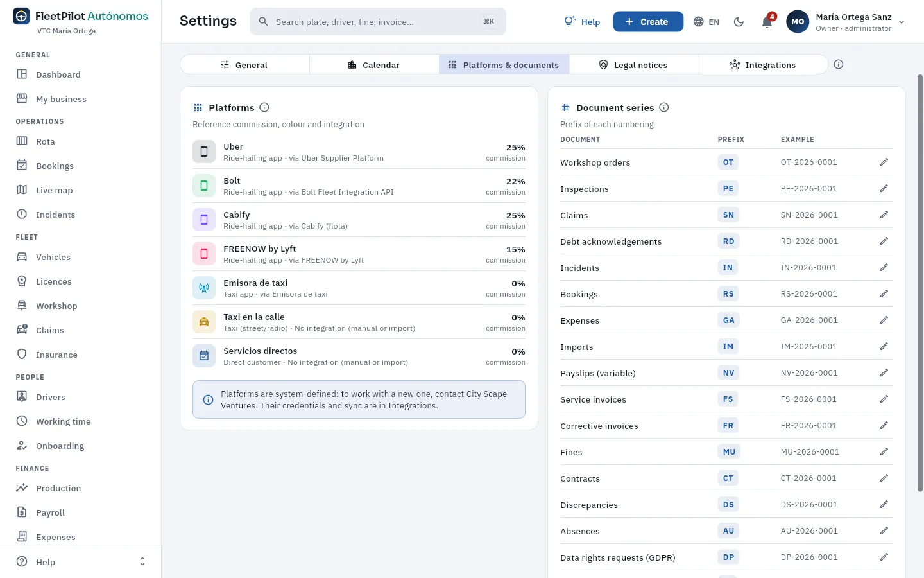924x578 pixels.
Task: Open the Integrations tab
Action: point(763,65)
